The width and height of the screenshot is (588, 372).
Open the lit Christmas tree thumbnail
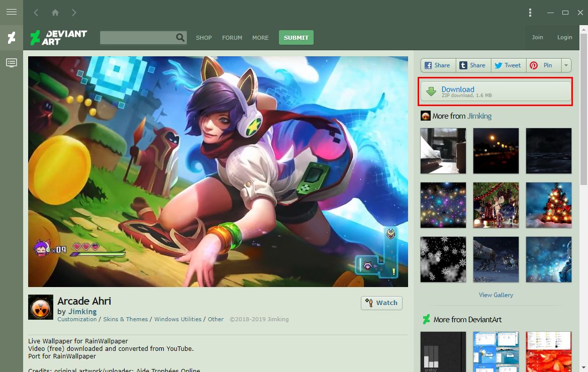pos(549,205)
